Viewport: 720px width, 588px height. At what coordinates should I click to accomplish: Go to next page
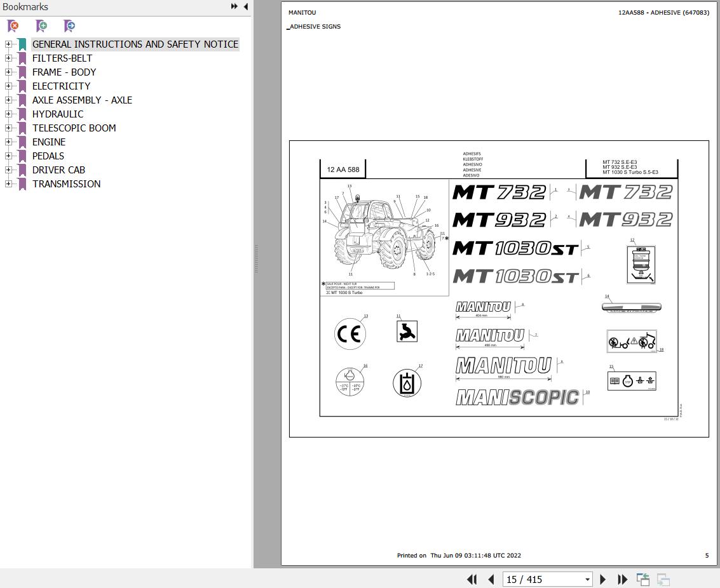[603, 579]
